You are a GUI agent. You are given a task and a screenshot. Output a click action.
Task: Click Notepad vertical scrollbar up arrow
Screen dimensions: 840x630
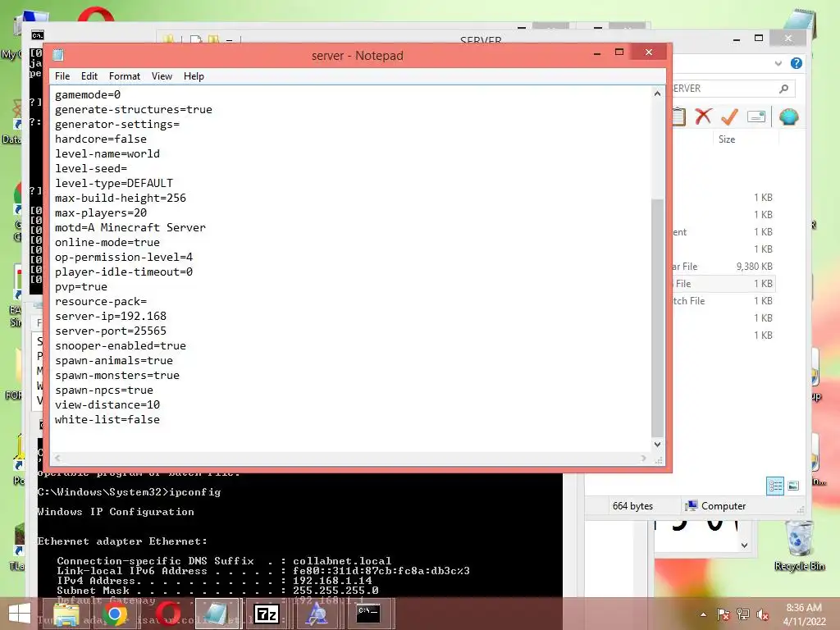point(657,94)
